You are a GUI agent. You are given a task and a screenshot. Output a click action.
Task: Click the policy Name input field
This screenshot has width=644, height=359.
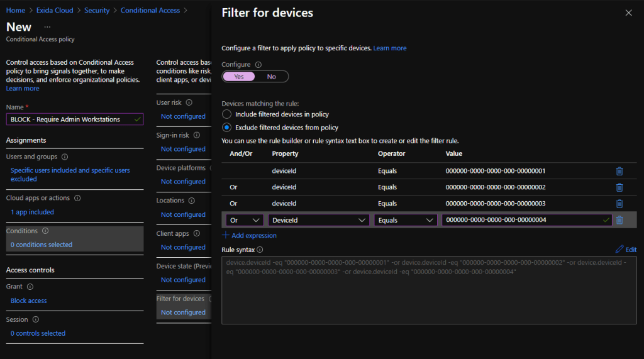point(69,119)
